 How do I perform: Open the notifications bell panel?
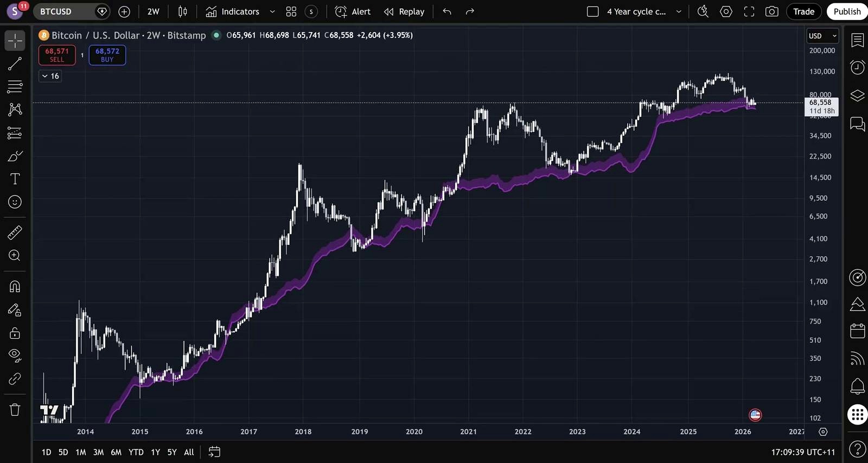coord(857,386)
